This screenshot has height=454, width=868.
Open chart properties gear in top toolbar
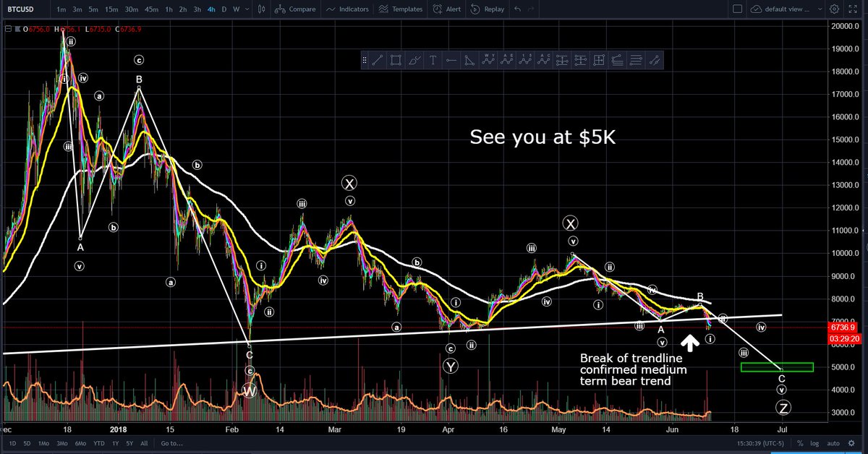[x=833, y=9]
